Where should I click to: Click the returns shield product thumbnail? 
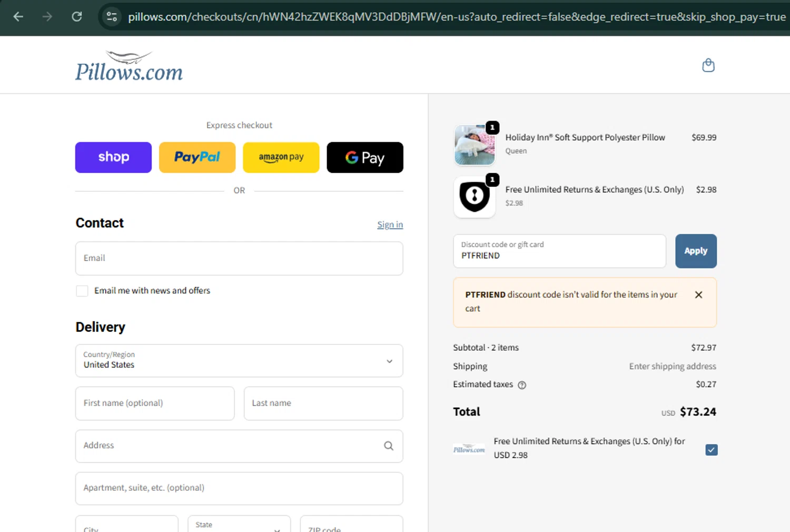point(475,197)
